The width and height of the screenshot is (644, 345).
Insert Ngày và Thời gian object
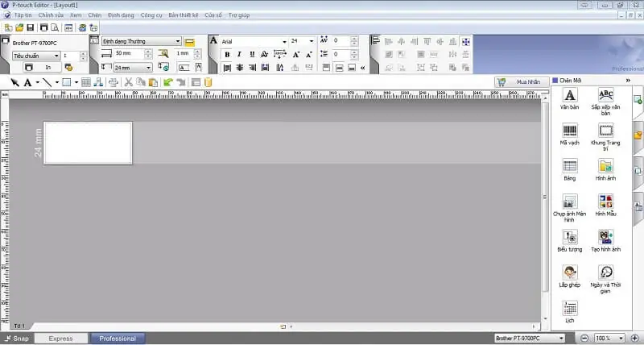(606, 279)
